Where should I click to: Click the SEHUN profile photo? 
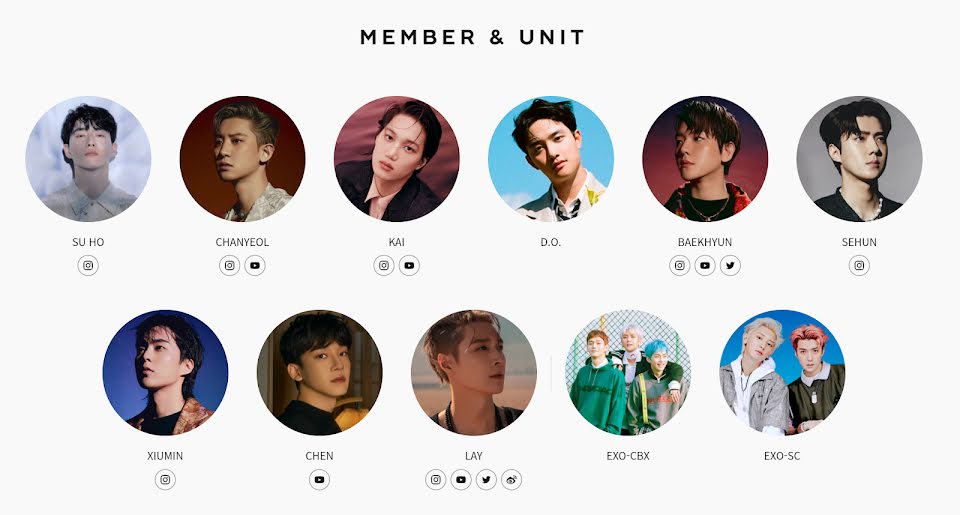pyautogui.click(x=859, y=159)
